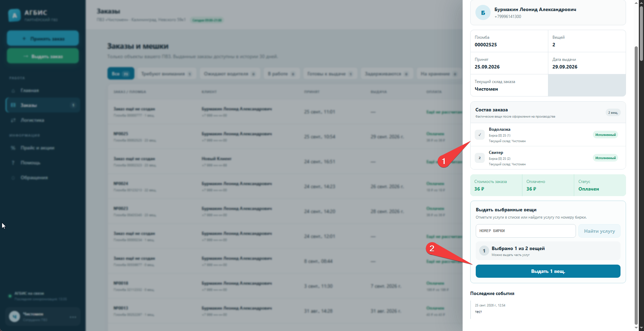Click the seal number 00002525
Viewport: 644px width, 331px height.
(486, 45)
